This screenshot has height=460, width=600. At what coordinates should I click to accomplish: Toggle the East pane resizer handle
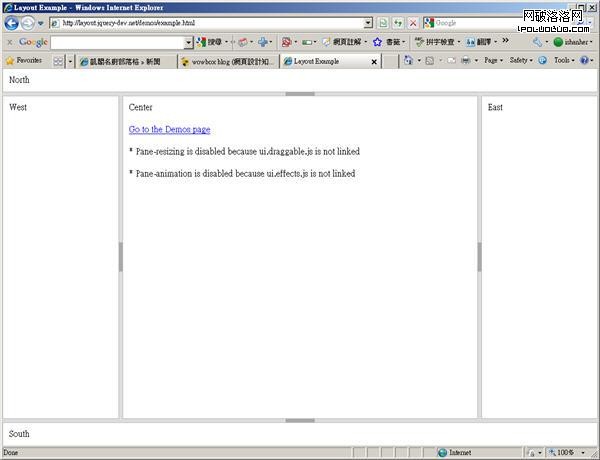pos(479,257)
